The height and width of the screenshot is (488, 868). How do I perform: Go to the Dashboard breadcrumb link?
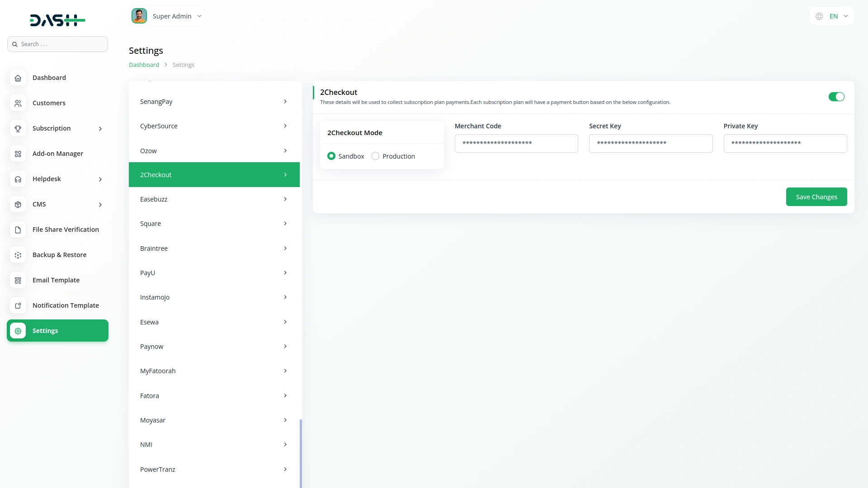[x=144, y=65]
